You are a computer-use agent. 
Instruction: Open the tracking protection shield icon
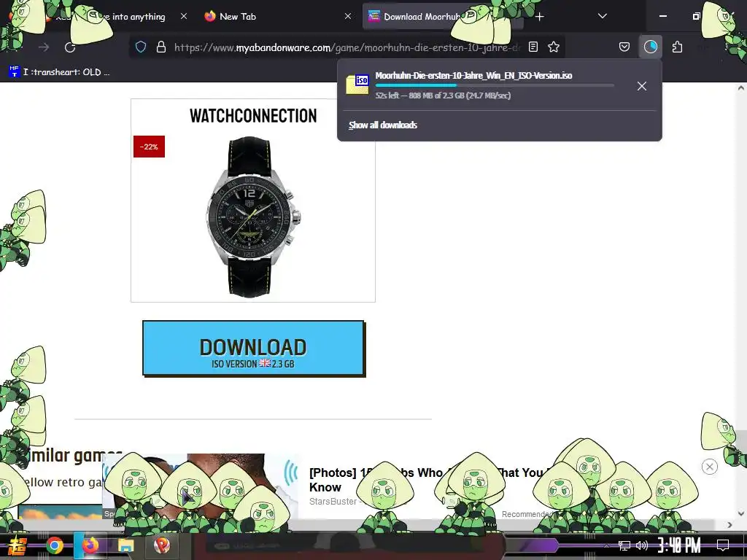click(141, 47)
